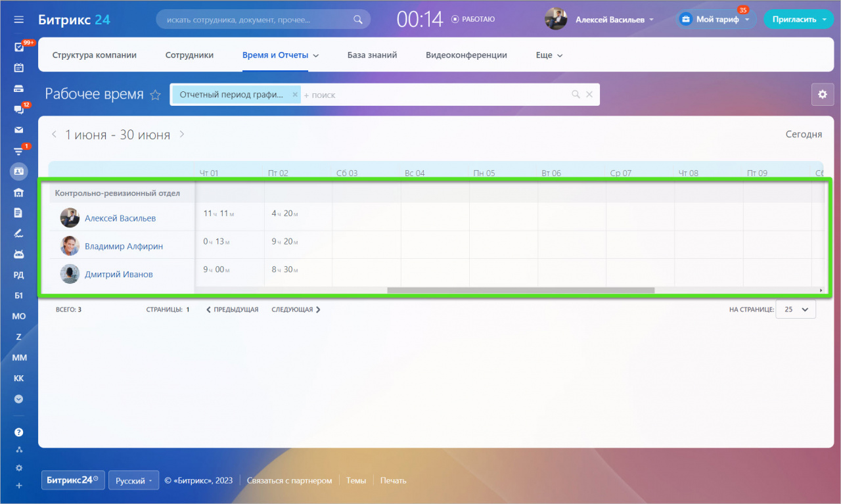Click the 1 июня - 30 июня period

tap(118, 135)
